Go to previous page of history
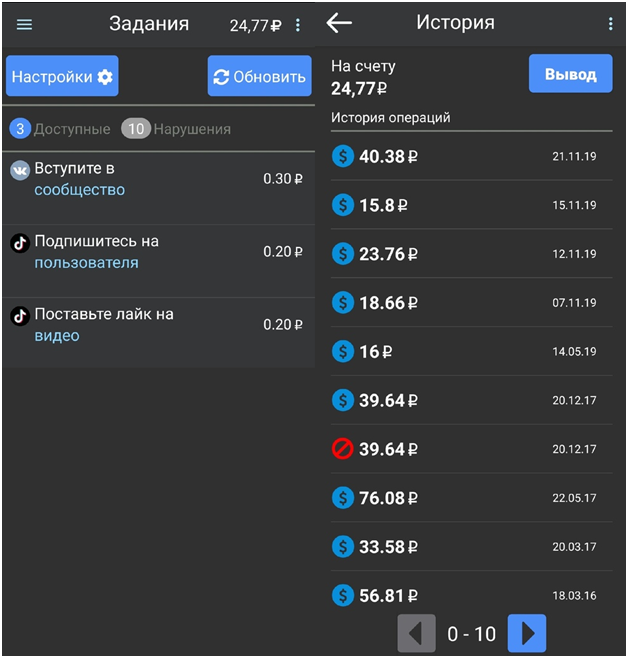 [x=417, y=633]
